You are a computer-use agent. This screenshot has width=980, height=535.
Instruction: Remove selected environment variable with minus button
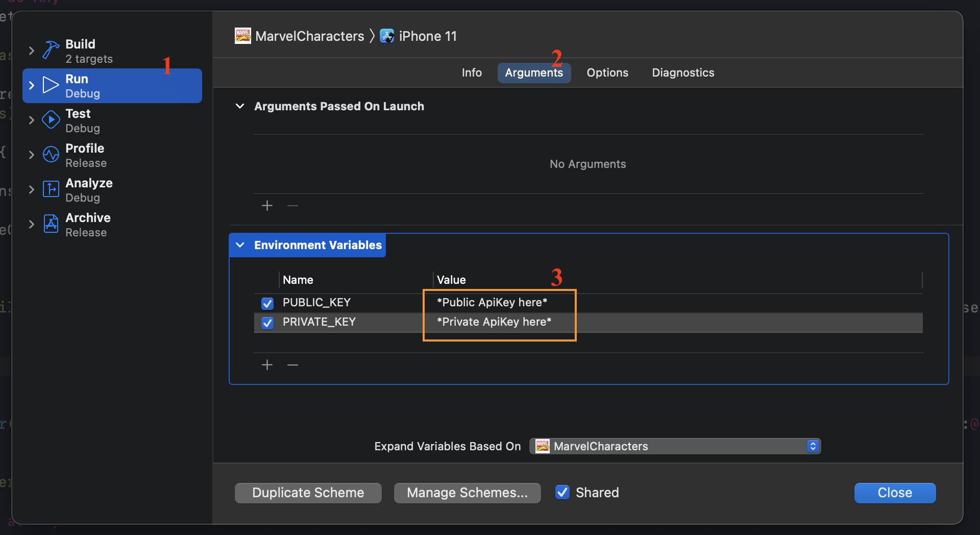[x=292, y=365]
